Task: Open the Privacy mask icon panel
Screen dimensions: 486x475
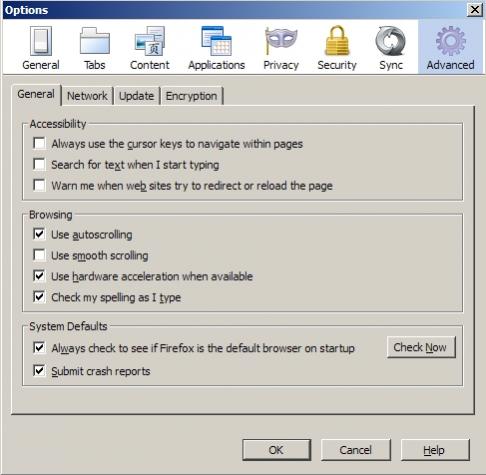Action: coord(281,48)
